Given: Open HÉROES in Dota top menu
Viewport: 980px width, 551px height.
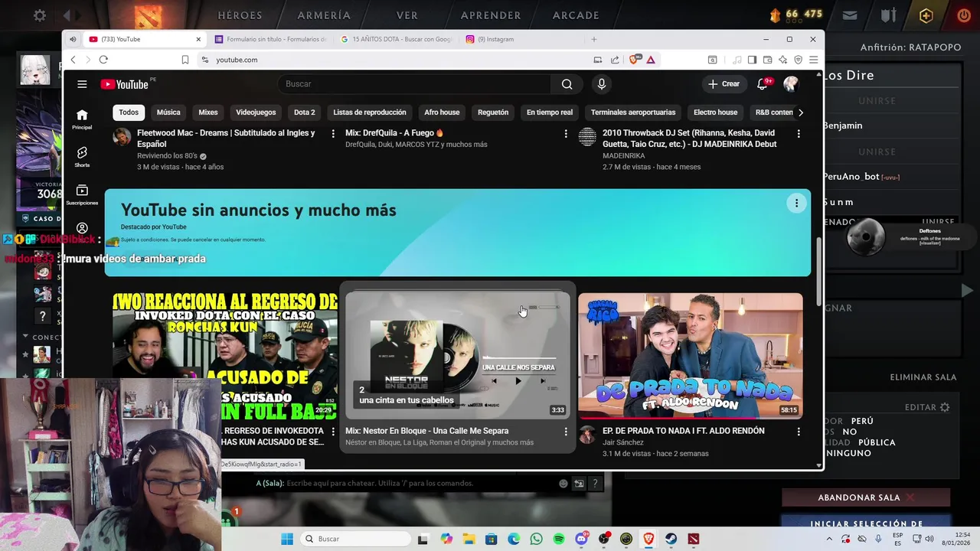Looking at the screenshot, I should point(240,15).
